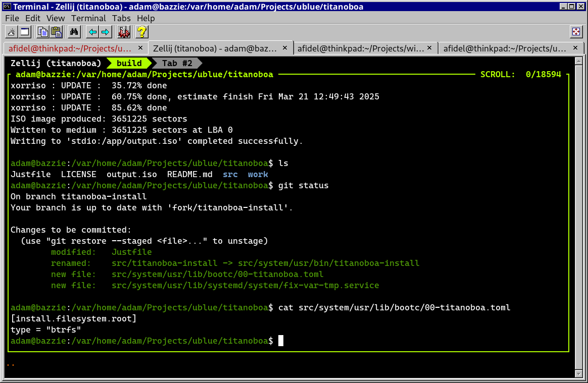The image size is (588, 383).
Task: Click the blue 'work' directory name
Action: pos(258,174)
